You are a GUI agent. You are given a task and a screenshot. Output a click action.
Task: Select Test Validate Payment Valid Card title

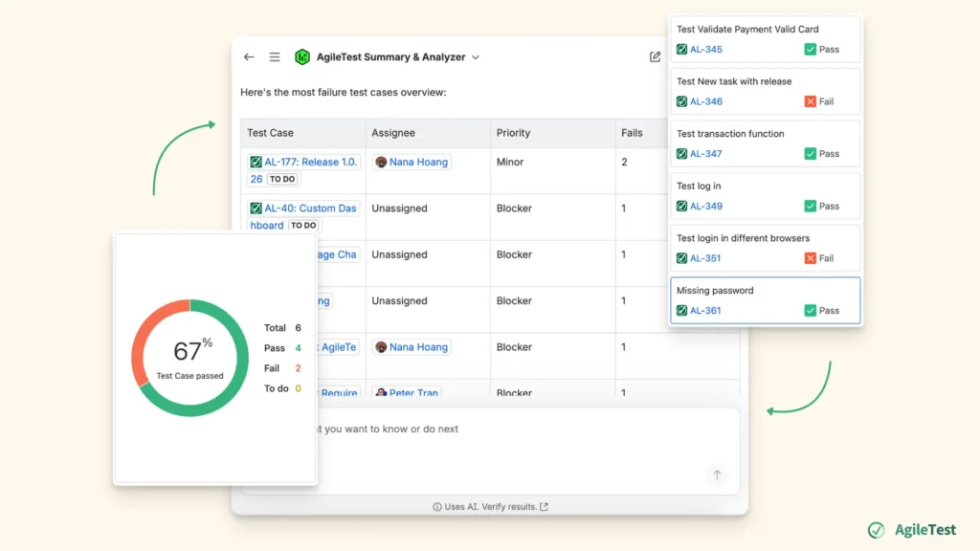(x=747, y=30)
